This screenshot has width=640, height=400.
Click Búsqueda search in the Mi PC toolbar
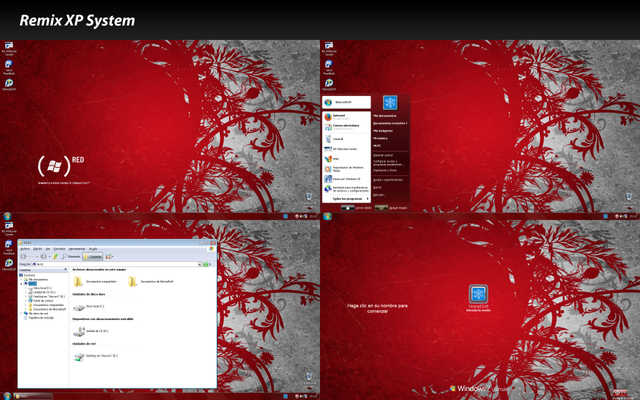(71, 256)
